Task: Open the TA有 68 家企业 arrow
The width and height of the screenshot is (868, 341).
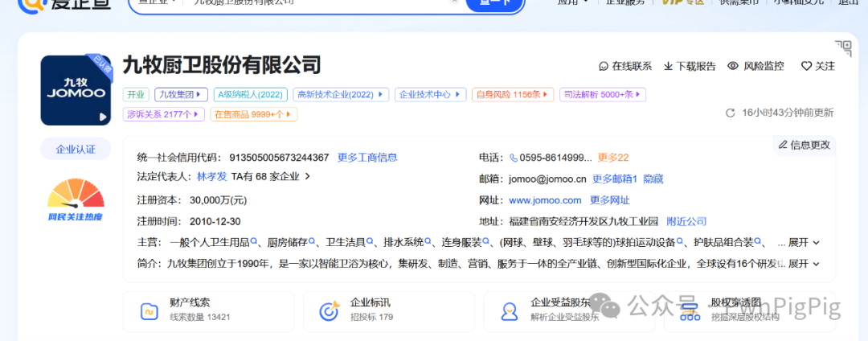Action: click(x=308, y=177)
